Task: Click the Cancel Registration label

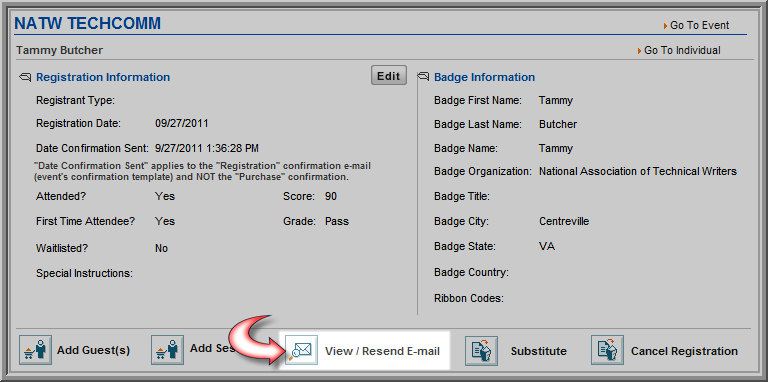Action: (x=684, y=351)
